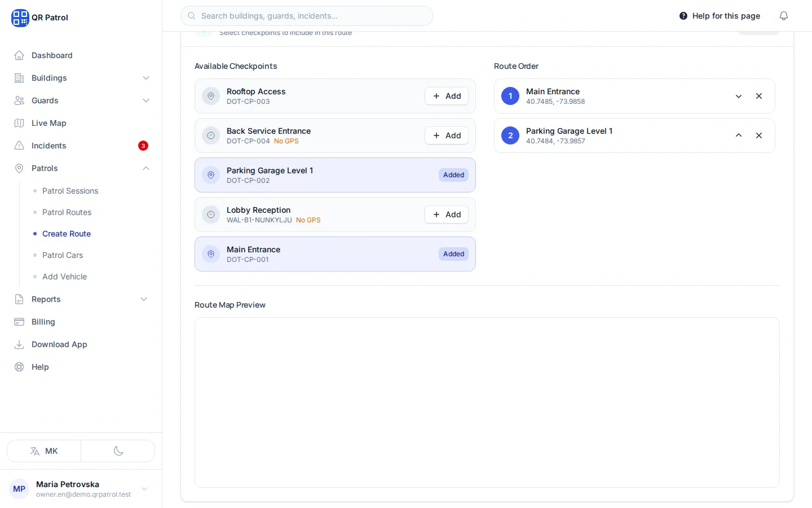Switch to dark mode with moon icon
The image size is (812, 508).
pos(118,451)
